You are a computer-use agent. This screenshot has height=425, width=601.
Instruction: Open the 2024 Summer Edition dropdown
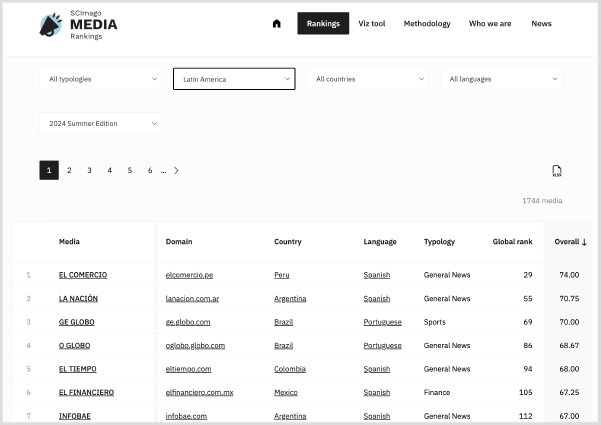point(100,123)
